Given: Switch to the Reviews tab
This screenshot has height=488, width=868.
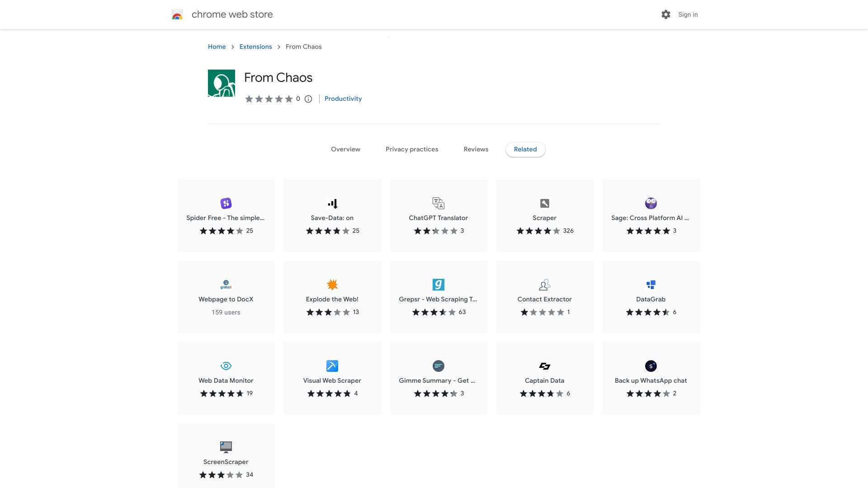Looking at the screenshot, I should (x=476, y=150).
